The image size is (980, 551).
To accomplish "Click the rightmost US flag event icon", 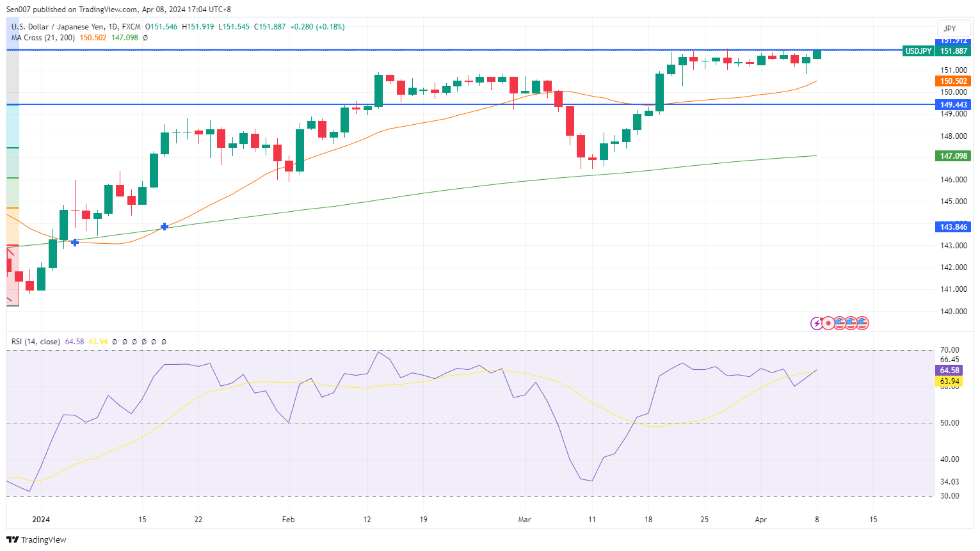I will [862, 323].
